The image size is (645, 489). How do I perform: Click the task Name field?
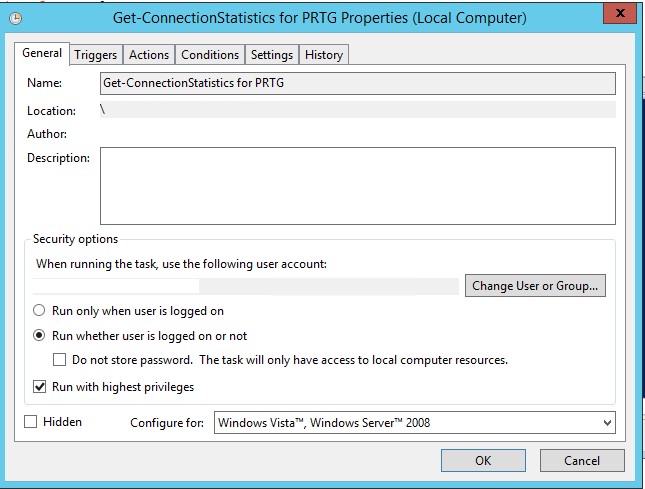pos(357,83)
